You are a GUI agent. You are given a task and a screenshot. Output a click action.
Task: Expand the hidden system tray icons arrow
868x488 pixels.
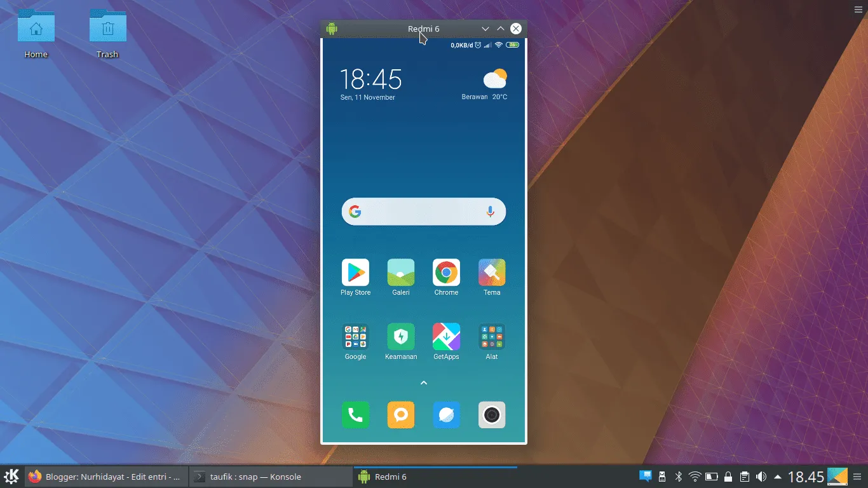tap(778, 477)
